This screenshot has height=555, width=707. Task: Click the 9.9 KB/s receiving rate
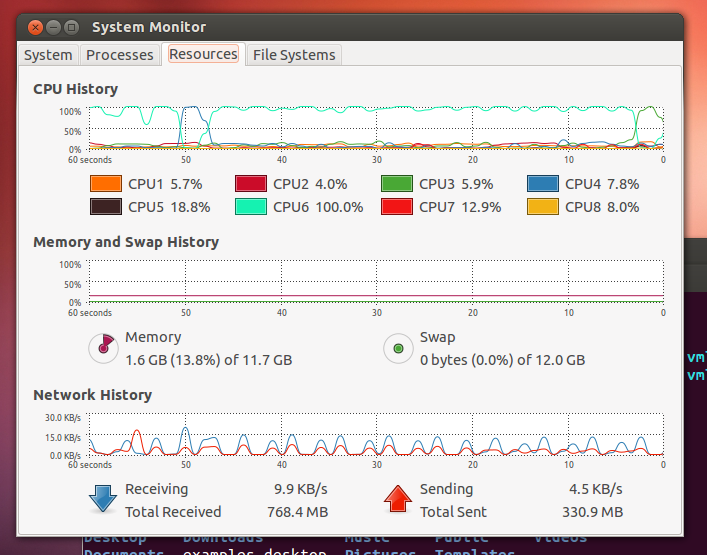(301, 489)
